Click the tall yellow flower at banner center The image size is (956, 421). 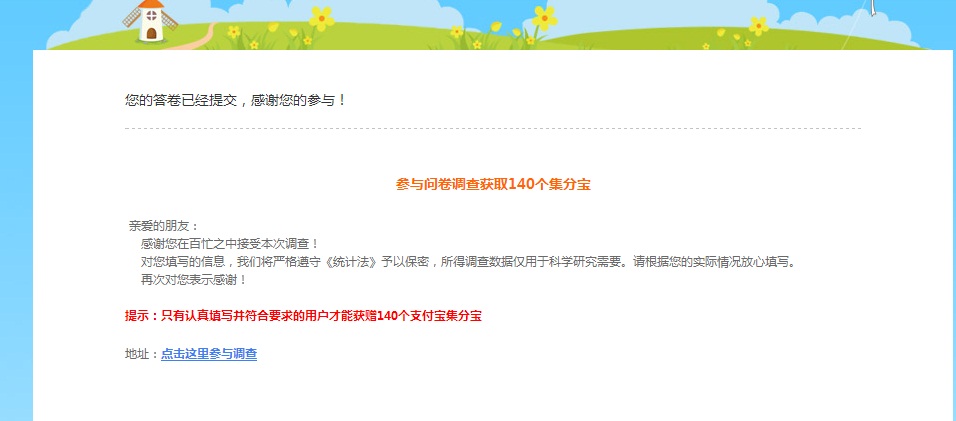coord(544,18)
